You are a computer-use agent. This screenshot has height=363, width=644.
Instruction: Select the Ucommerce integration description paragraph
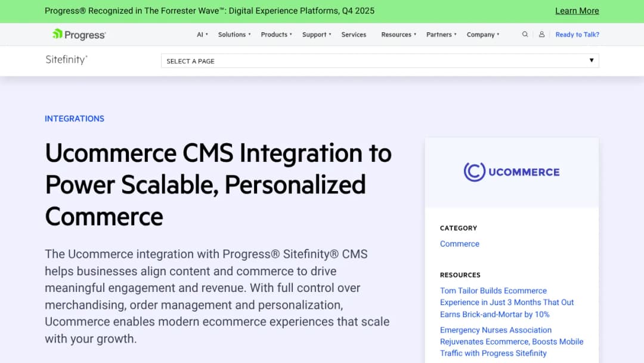coord(217,296)
